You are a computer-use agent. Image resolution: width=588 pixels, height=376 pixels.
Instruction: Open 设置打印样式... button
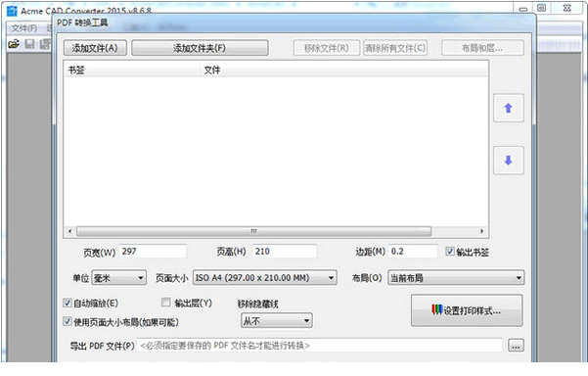click(467, 310)
